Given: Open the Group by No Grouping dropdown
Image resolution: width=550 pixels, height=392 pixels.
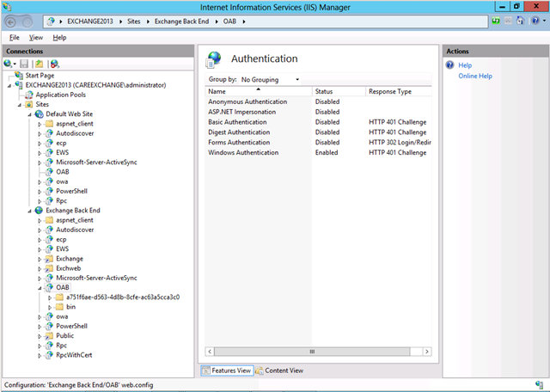Looking at the screenshot, I should pos(270,80).
